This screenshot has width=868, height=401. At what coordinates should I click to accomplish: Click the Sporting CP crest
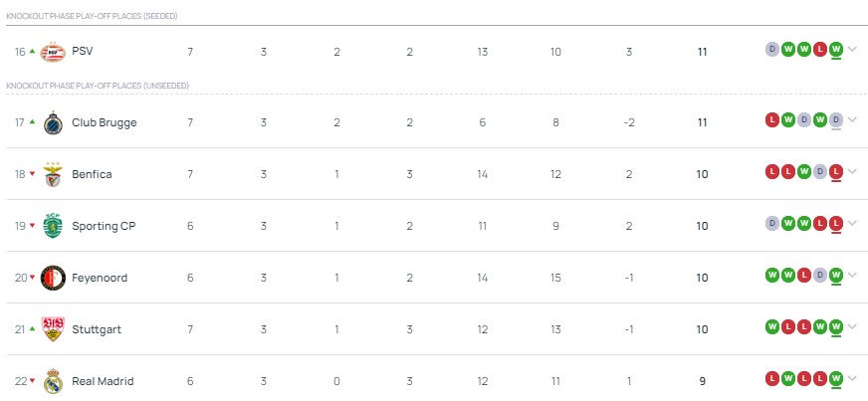coord(53,226)
